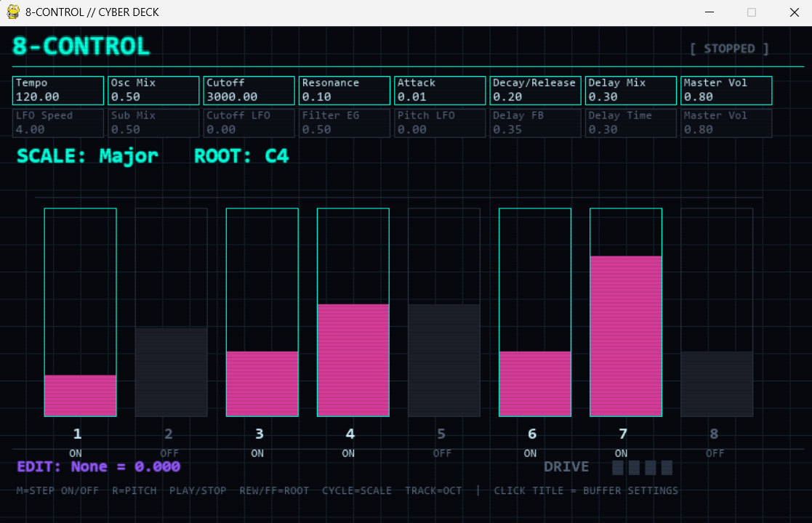This screenshot has height=523, width=812.
Task: Click the EDIT: None = 0.000 readout
Action: (98, 466)
